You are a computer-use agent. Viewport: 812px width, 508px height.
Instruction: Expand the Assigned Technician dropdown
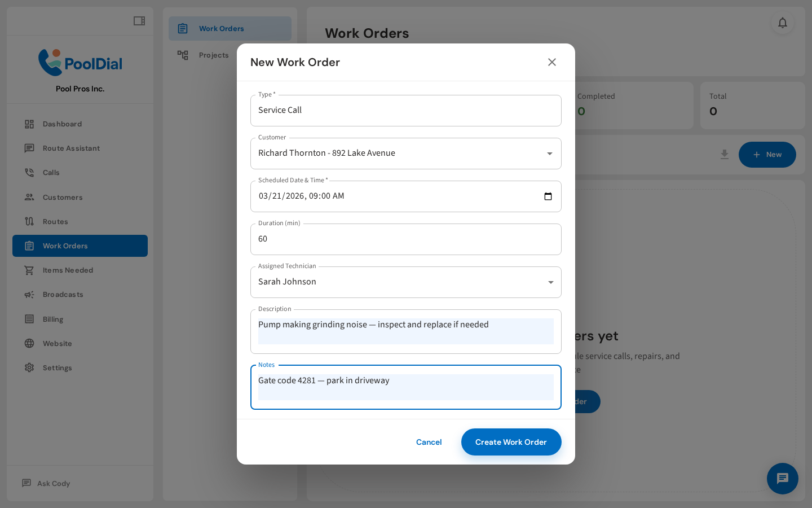click(551, 282)
